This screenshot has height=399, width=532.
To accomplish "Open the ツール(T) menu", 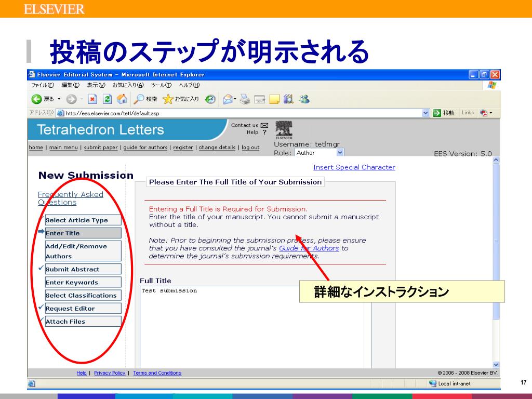I will tap(161, 85).
